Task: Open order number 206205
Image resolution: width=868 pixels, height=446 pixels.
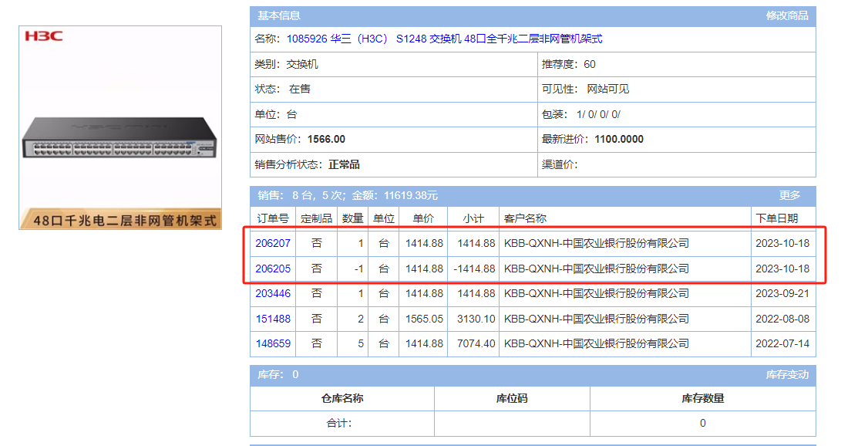Action: (273, 269)
